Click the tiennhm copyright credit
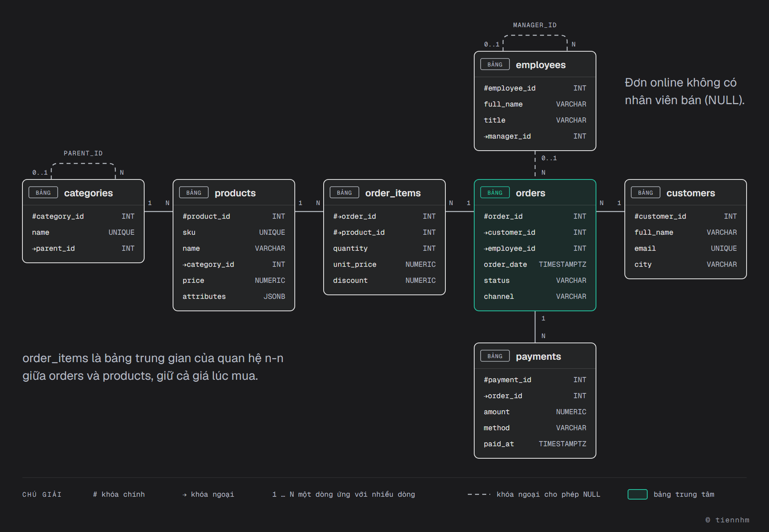769x532 pixels. tap(727, 520)
